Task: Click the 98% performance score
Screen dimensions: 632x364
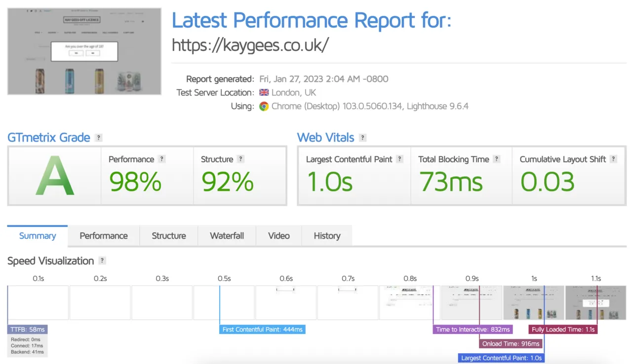Action: [135, 182]
